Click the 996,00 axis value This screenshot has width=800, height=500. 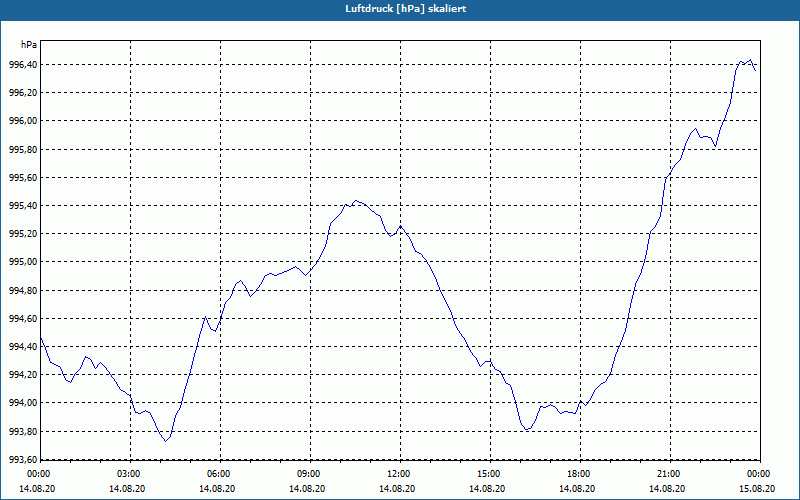[x=23, y=121]
